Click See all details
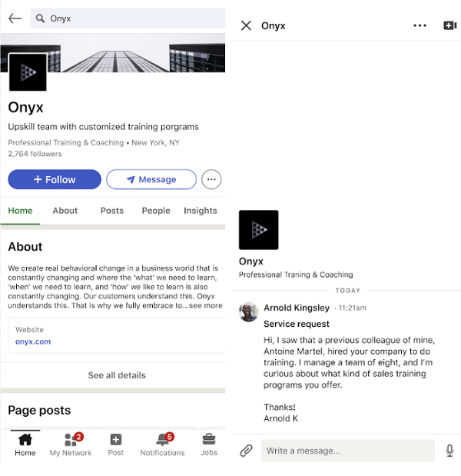 pyautogui.click(x=117, y=375)
